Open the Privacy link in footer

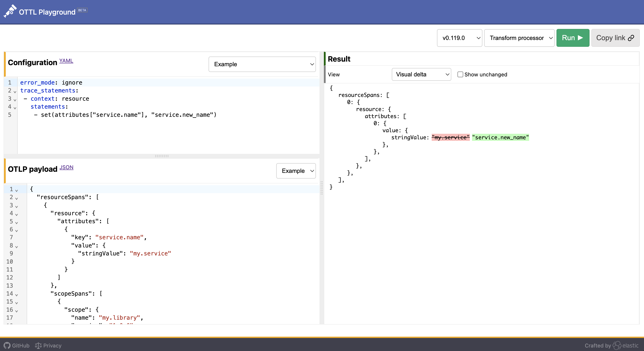[48, 345]
